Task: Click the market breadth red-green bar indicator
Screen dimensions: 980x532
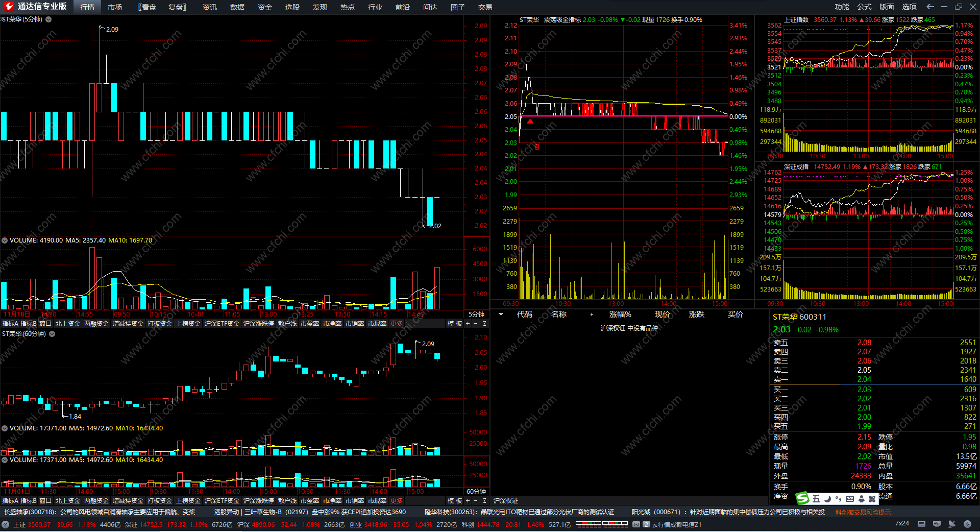Action: coord(602,524)
